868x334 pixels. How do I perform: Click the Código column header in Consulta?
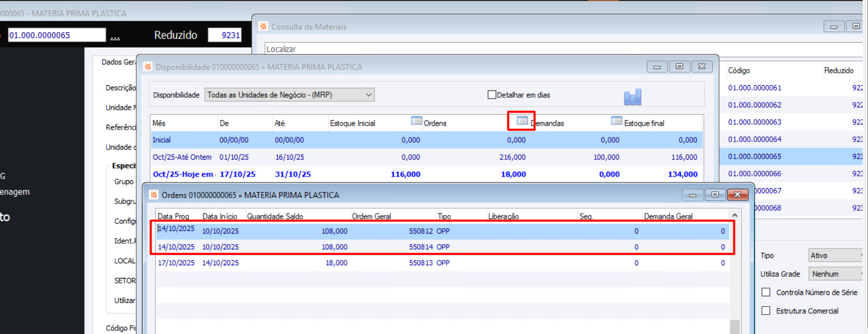click(x=739, y=70)
